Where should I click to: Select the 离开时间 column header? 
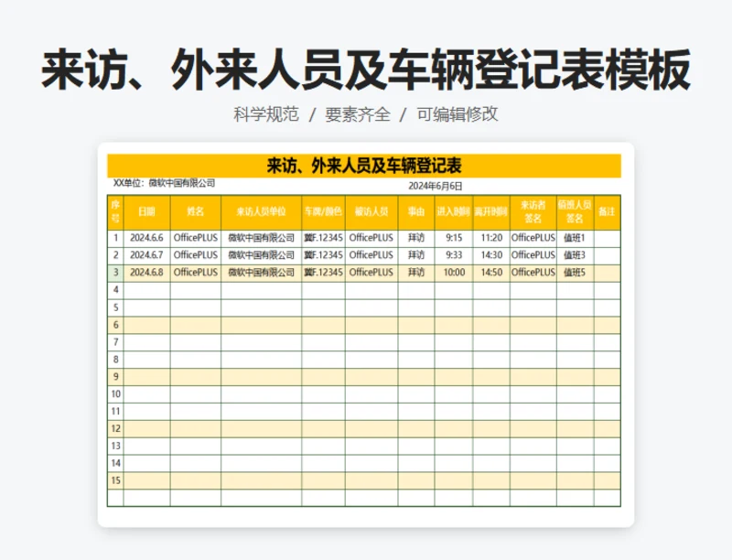pyautogui.click(x=491, y=212)
